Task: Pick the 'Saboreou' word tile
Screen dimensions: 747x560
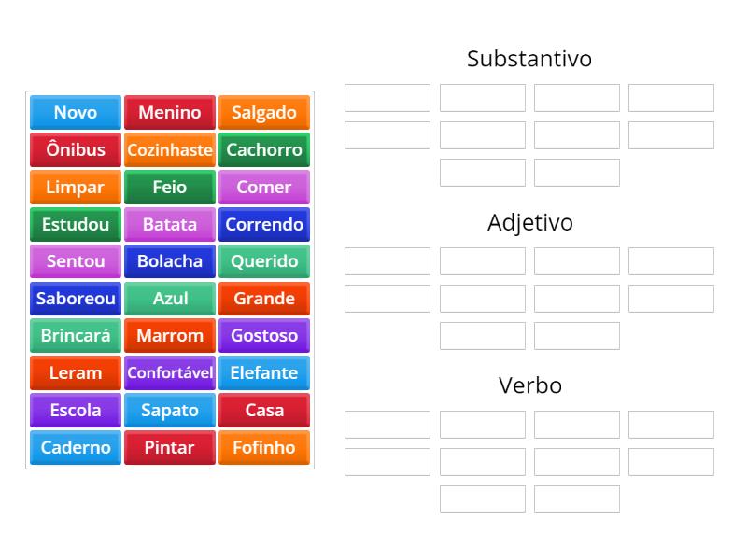Action: click(x=76, y=299)
